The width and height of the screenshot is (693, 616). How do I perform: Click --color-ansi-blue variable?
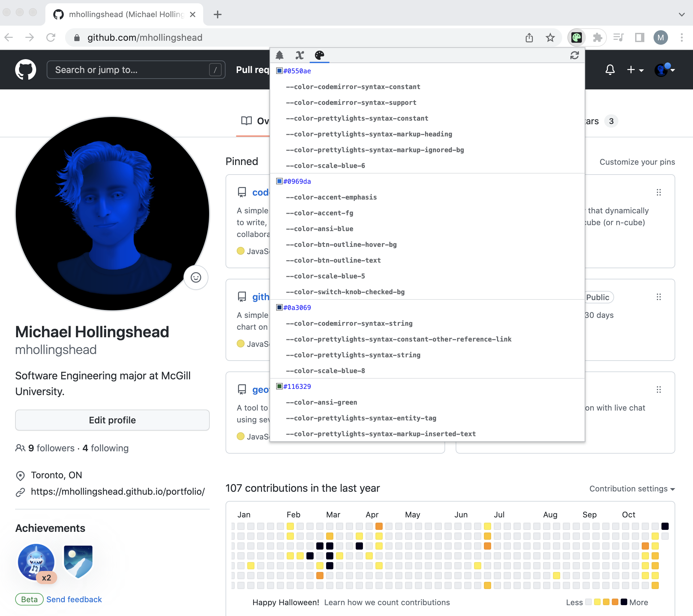point(319,229)
